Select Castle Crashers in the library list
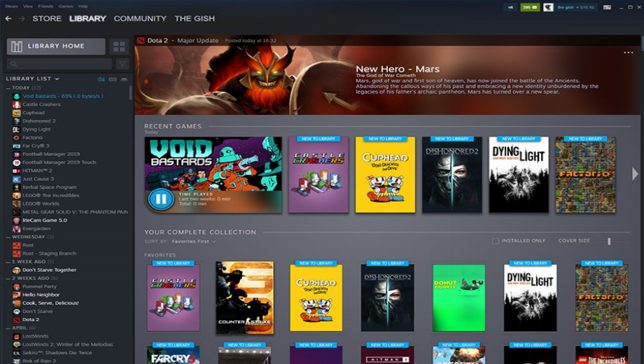The image size is (644, 364). (x=41, y=104)
